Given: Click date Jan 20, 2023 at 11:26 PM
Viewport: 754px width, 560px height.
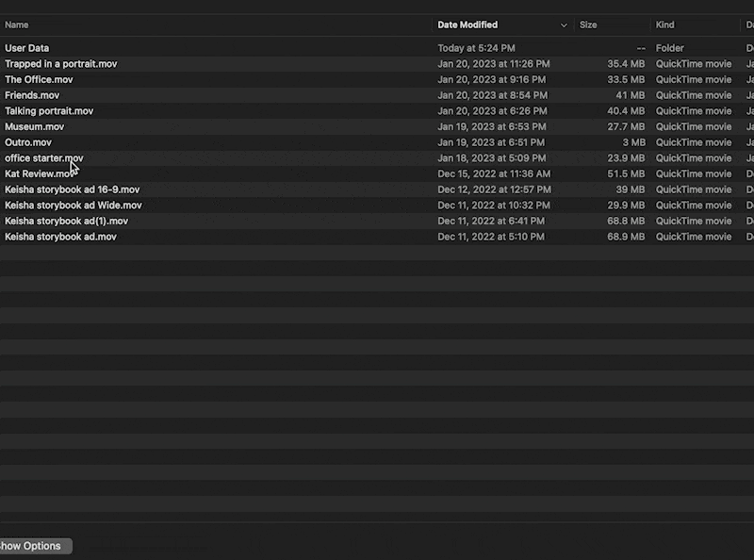Looking at the screenshot, I should pos(494,64).
